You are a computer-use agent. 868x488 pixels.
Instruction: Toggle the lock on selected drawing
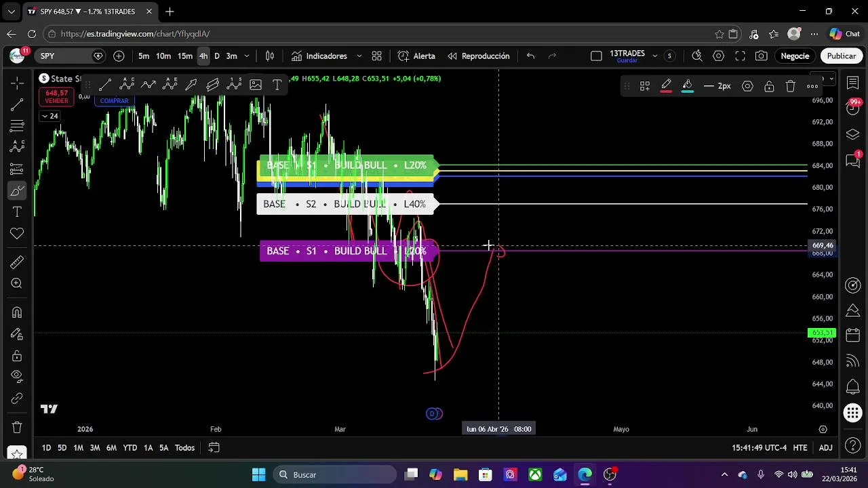769,86
